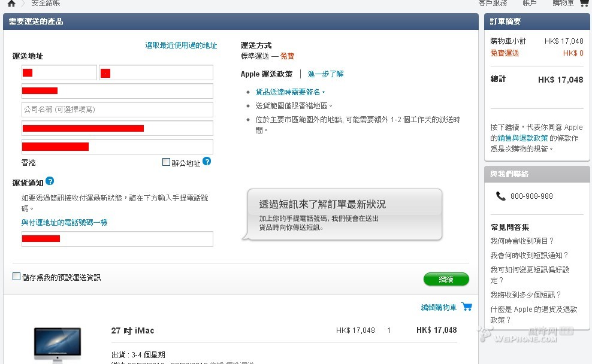This screenshot has height=364, width=592.
Task: Click the 800-908-988 phone number
Action: click(531, 196)
